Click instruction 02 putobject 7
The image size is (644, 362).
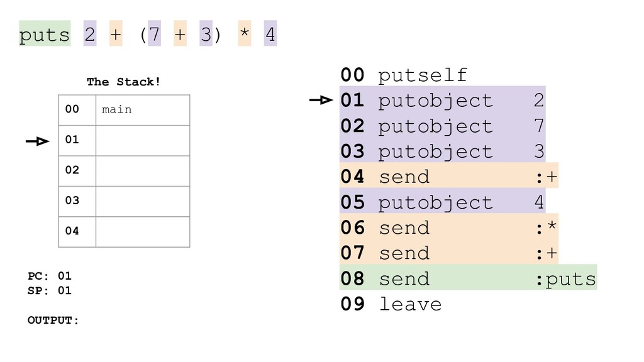tap(442, 125)
